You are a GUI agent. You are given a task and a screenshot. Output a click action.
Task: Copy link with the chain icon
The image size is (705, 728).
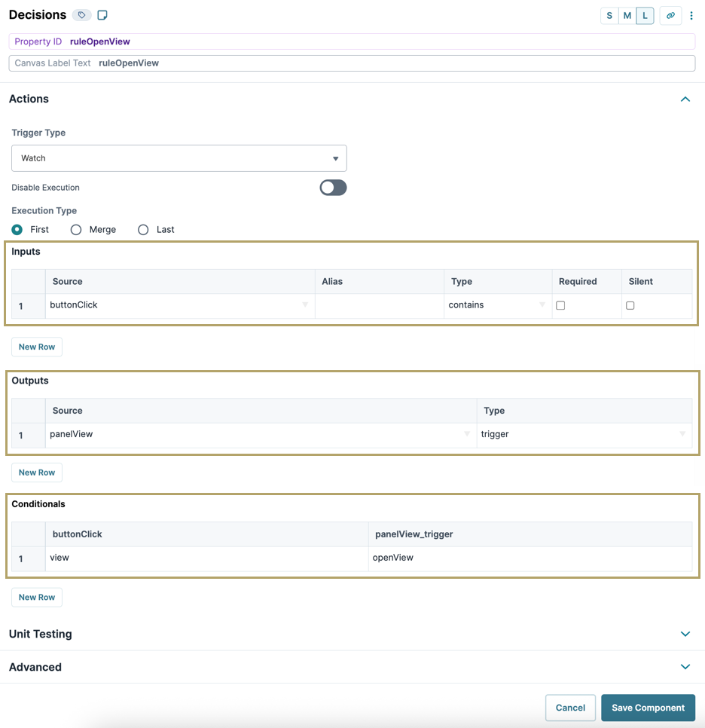670,15
